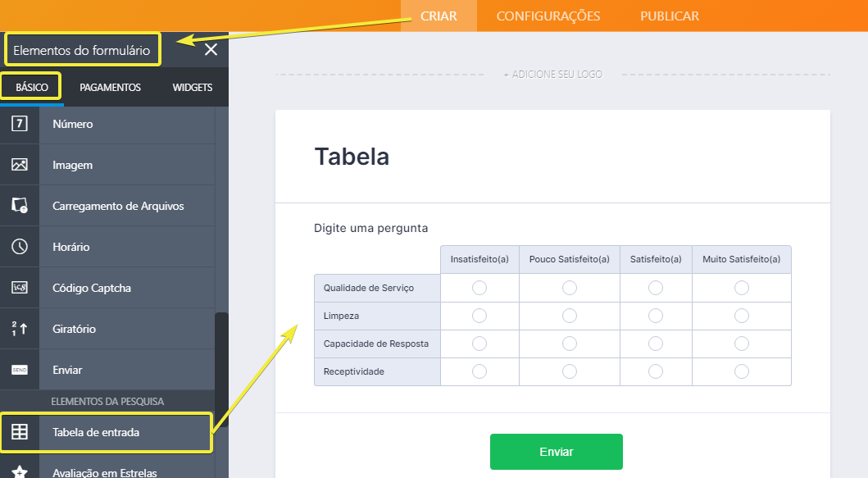Image resolution: width=868 pixels, height=478 pixels.
Task: Select Insatisfeito(a) for Qualidade de Serviço
Action: tap(479, 288)
